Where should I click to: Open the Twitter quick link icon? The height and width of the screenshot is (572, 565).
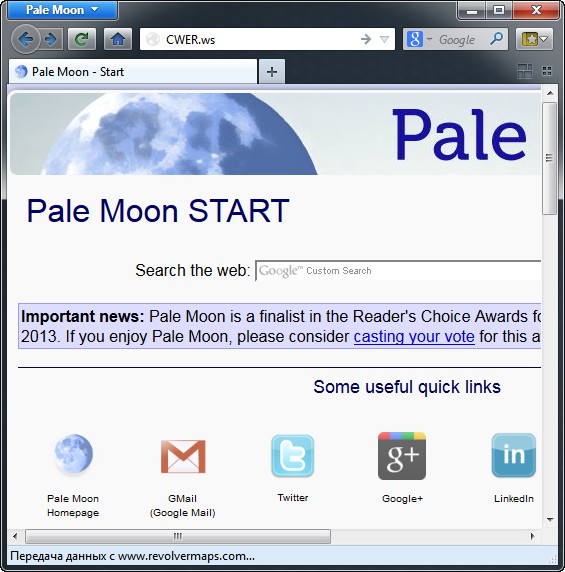(x=293, y=456)
